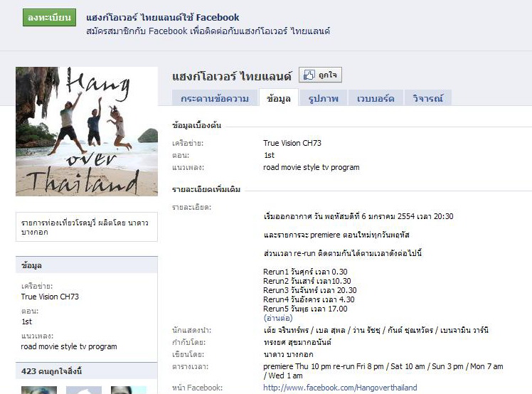This screenshot has width=532, height=394.
Task: Go to the วิจารณ์ reviews tab
Action: coord(428,98)
